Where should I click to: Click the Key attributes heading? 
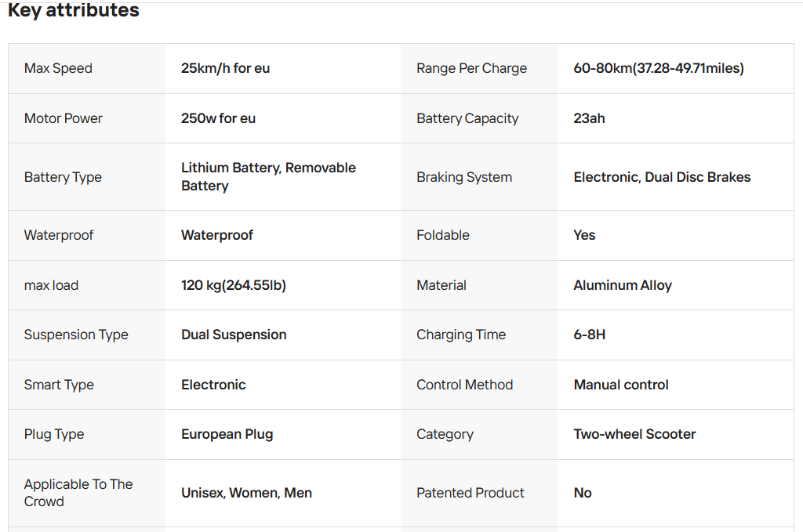[73, 9]
